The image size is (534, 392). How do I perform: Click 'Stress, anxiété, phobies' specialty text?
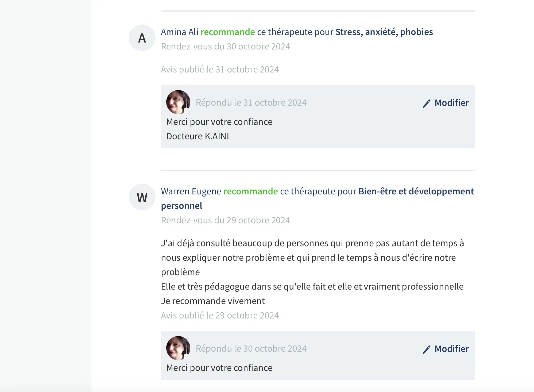pyautogui.click(x=384, y=32)
